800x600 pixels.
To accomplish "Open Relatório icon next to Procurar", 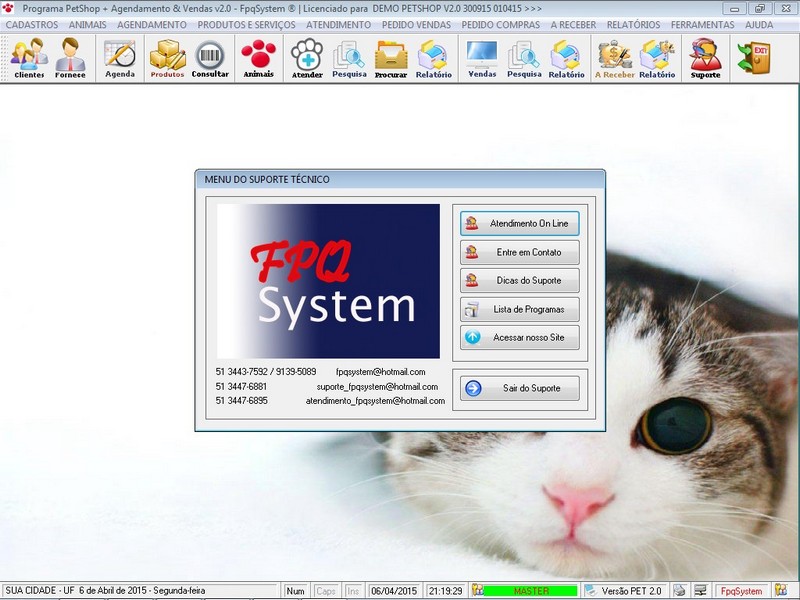I will (x=433, y=58).
